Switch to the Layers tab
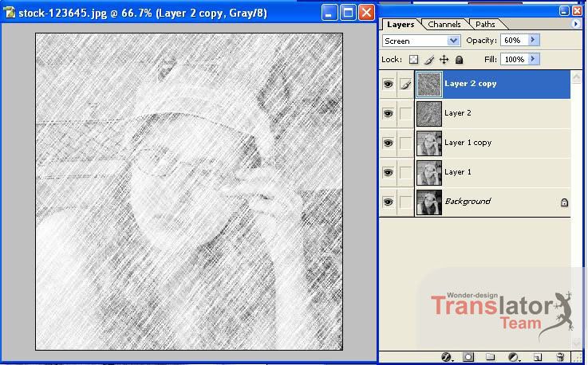 click(401, 25)
